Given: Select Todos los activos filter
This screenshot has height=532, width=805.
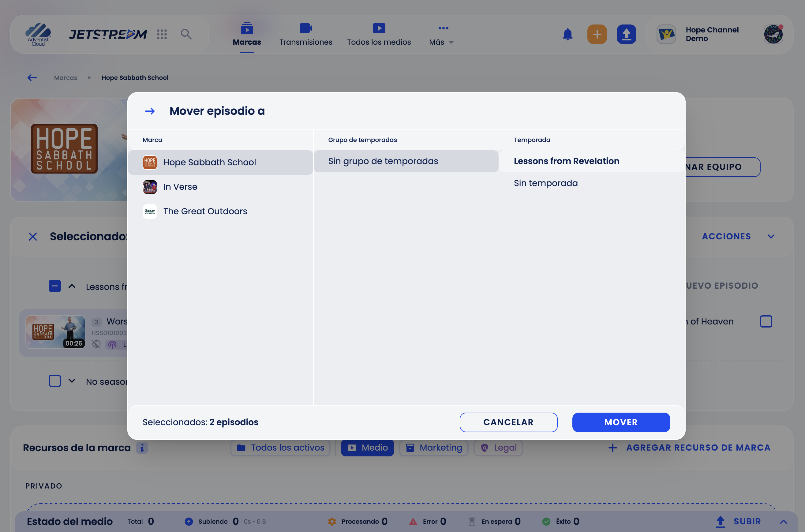Looking at the screenshot, I should click(280, 448).
